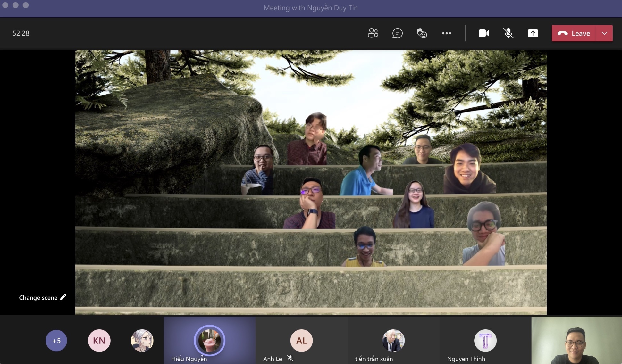The image size is (622, 364).
Task: Click tiến trần xuân's video tile
Action: click(393, 340)
